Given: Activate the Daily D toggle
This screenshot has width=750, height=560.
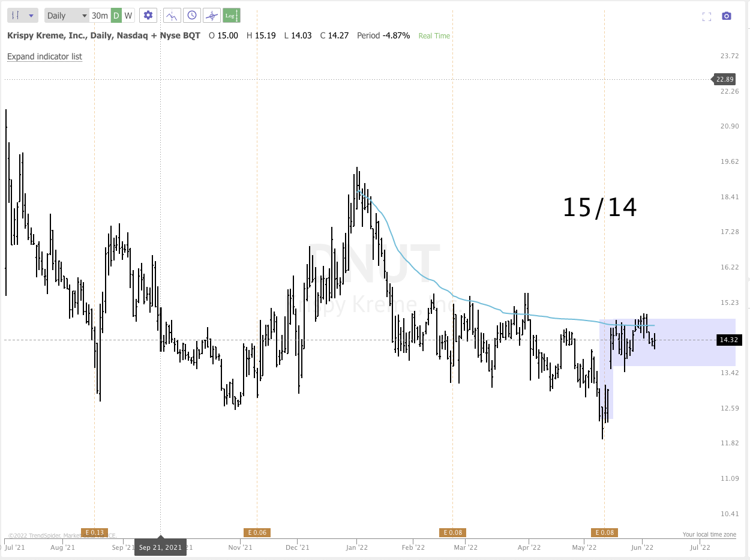Looking at the screenshot, I should tap(115, 15).
